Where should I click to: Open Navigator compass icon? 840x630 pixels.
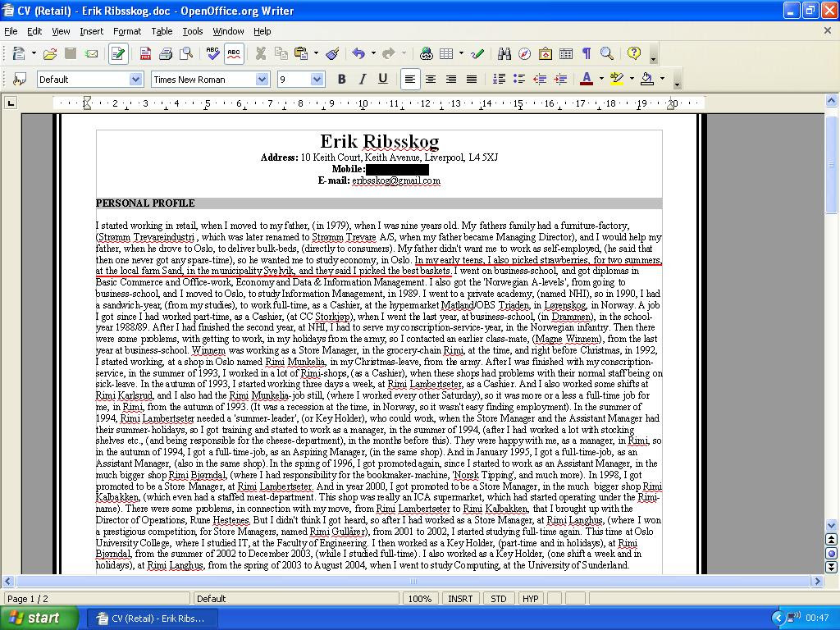click(x=524, y=53)
